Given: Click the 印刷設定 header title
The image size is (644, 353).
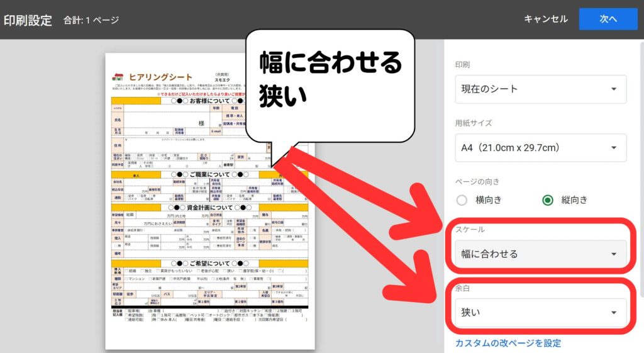Looking at the screenshot, I should (x=28, y=20).
